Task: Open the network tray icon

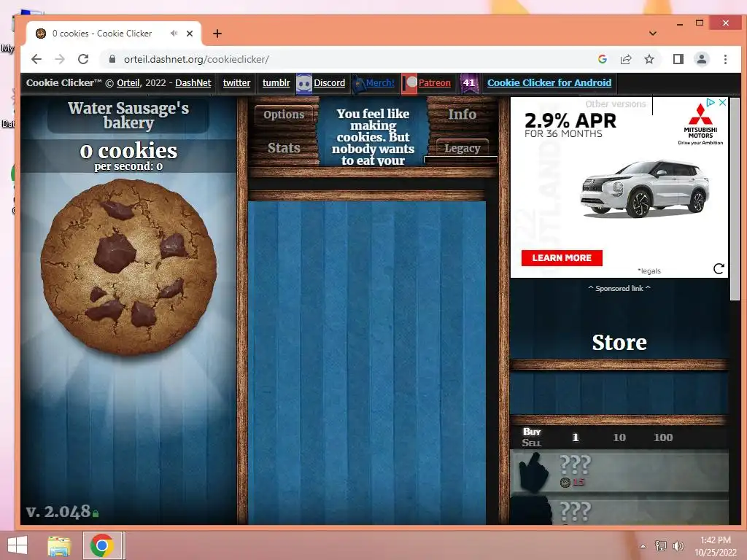Action: click(x=660, y=545)
